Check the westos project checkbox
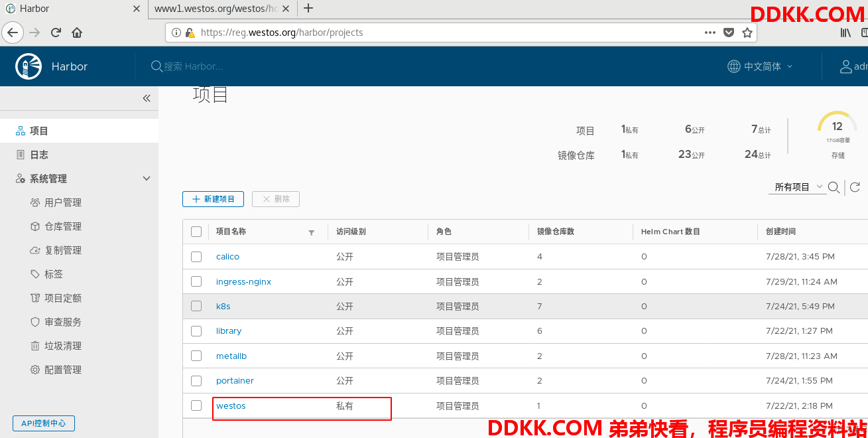This screenshot has height=438, width=868. [x=196, y=405]
